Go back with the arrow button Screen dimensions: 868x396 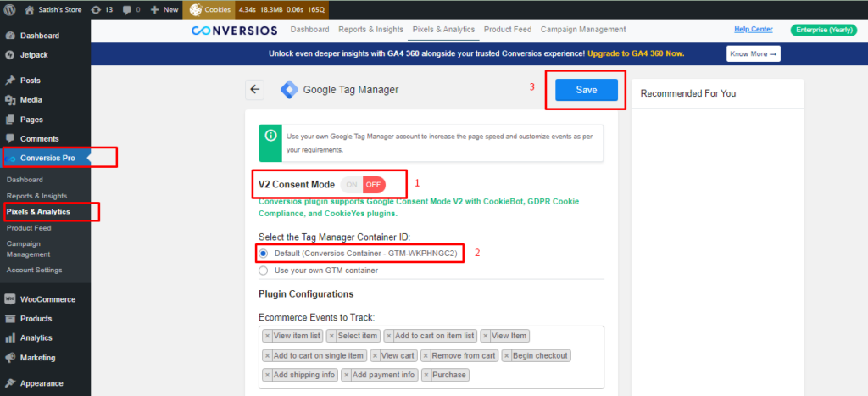click(x=254, y=90)
